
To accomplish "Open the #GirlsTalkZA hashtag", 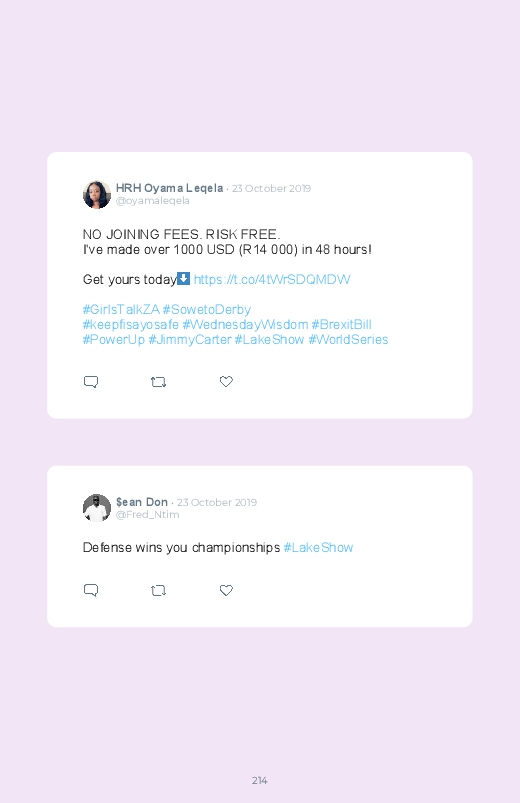I will (121, 310).
